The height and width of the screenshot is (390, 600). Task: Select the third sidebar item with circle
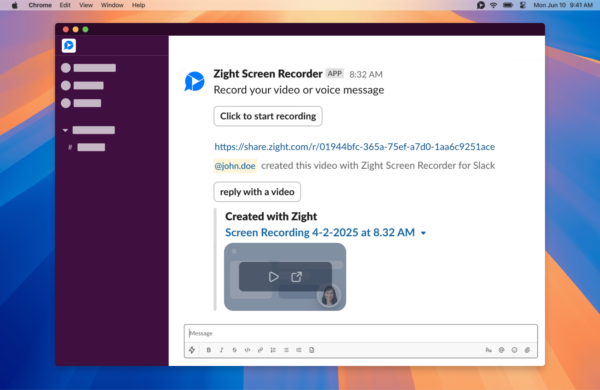pos(81,103)
